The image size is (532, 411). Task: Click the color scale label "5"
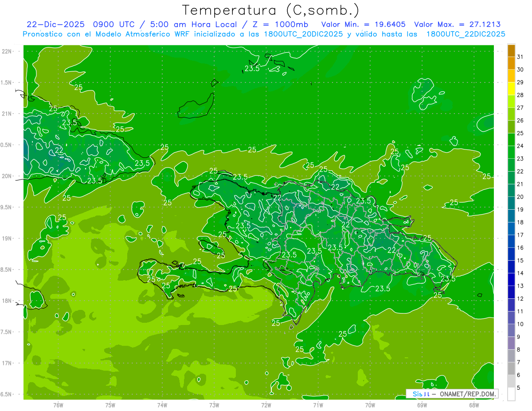pos(519,388)
